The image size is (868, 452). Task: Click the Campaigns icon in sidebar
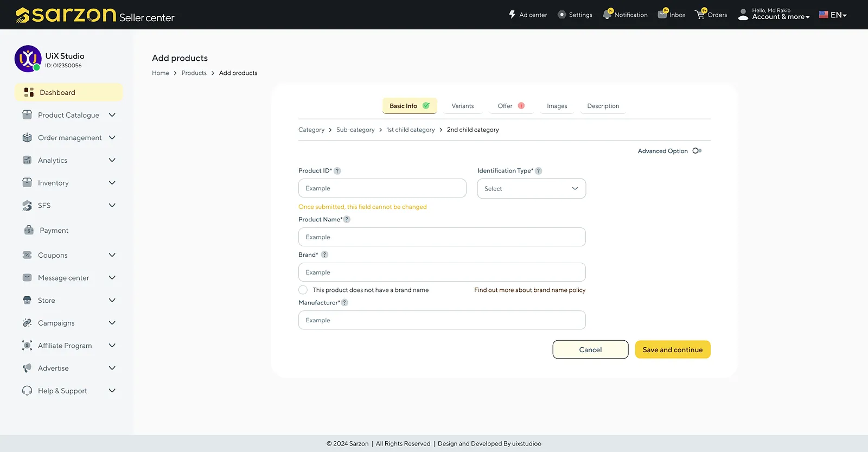tap(27, 323)
